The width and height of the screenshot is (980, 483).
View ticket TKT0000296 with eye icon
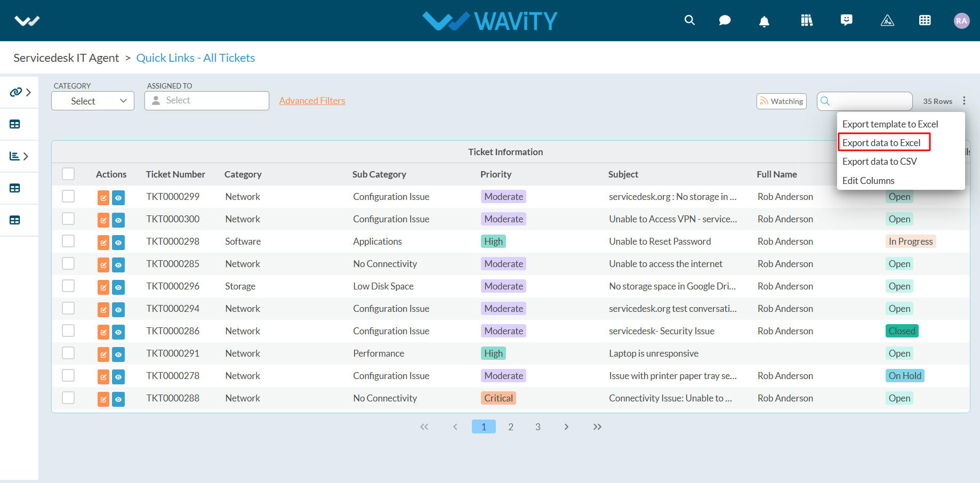(118, 287)
